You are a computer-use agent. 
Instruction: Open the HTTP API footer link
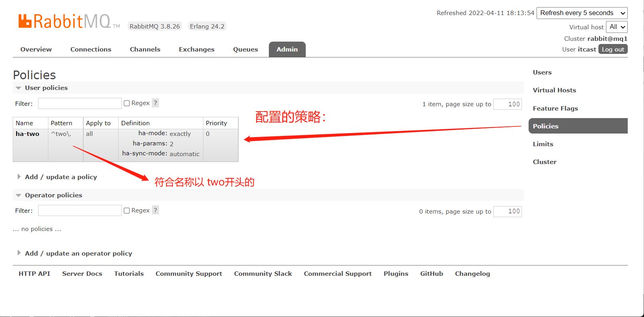34,274
